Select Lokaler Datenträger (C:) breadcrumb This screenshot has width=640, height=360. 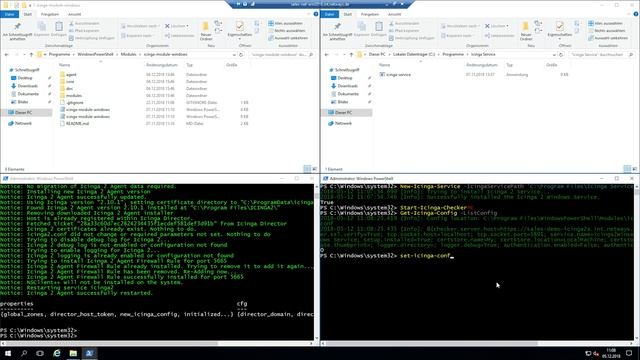(414, 54)
